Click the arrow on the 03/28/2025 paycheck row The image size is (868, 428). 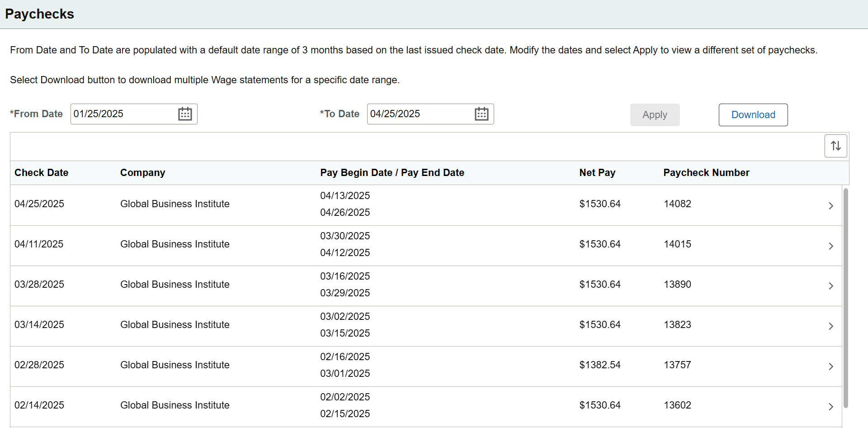pyautogui.click(x=831, y=286)
